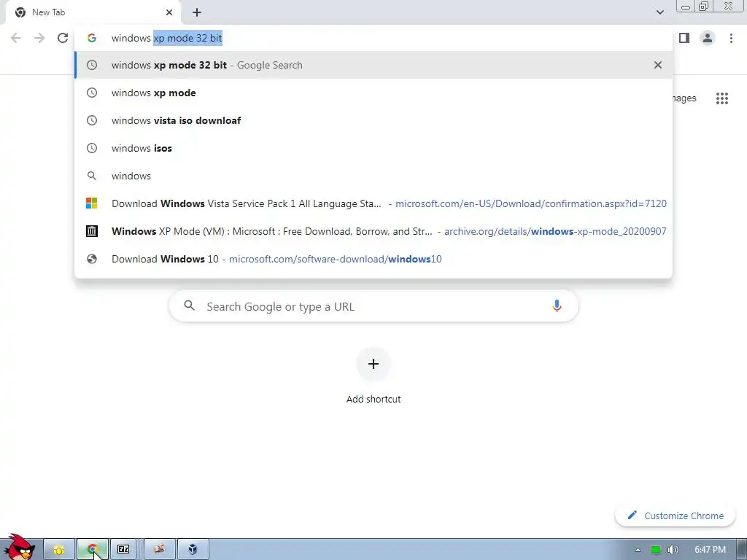Open the Download Windows 10 suggestion
Screen dimensions: 747x560
tap(373, 259)
